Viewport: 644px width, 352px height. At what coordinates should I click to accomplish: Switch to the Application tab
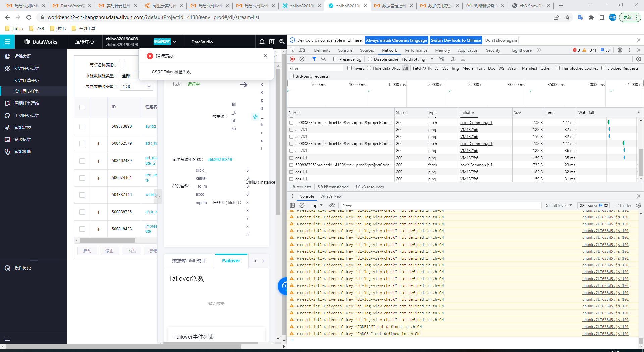click(x=468, y=50)
